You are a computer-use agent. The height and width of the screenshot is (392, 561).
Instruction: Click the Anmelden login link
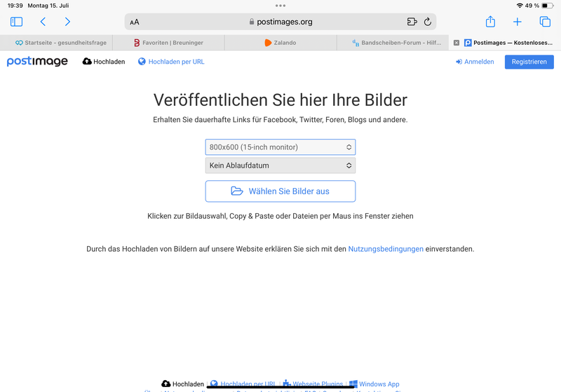(x=475, y=62)
